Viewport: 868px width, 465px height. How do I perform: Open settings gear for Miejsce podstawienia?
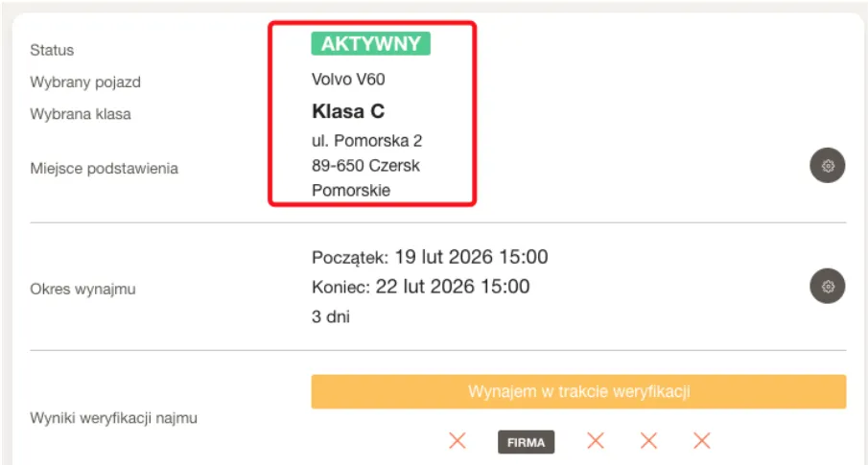[828, 166]
